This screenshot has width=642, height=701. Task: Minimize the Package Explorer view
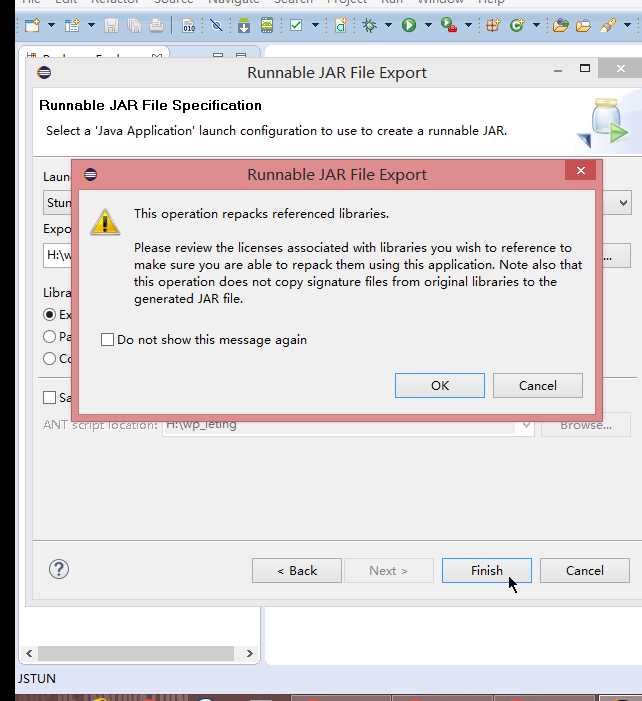(218, 55)
